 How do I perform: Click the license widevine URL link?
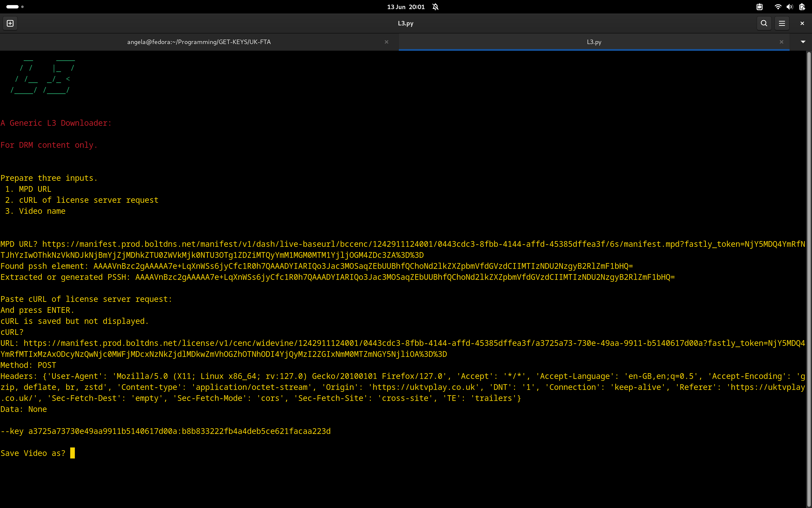click(x=403, y=349)
